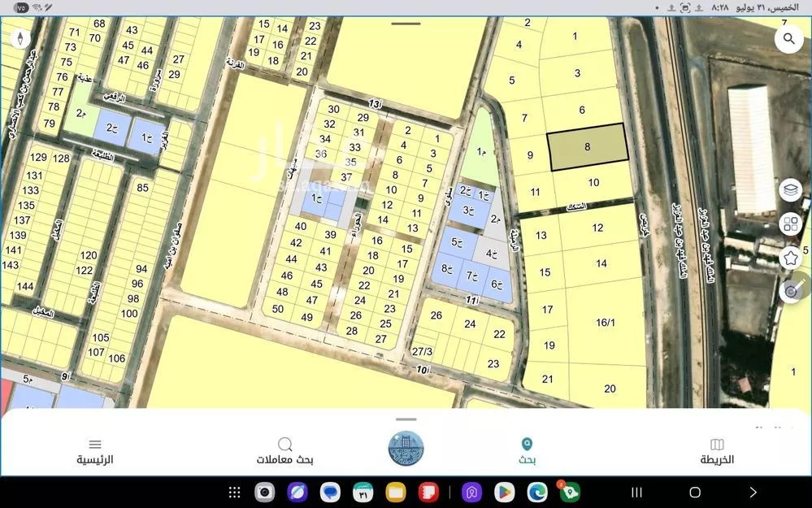Viewport: 812px width, 508px height.
Task: Launch Google Play Store from the taskbar
Action: [x=504, y=492]
